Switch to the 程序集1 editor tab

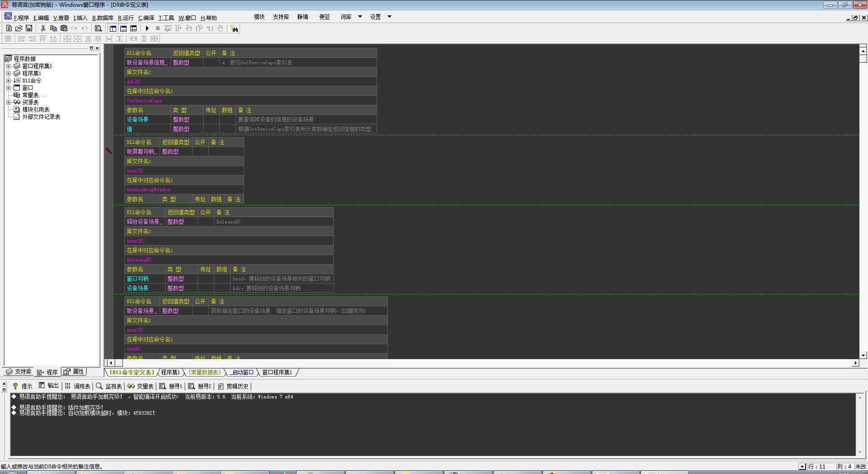tap(170, 373)
